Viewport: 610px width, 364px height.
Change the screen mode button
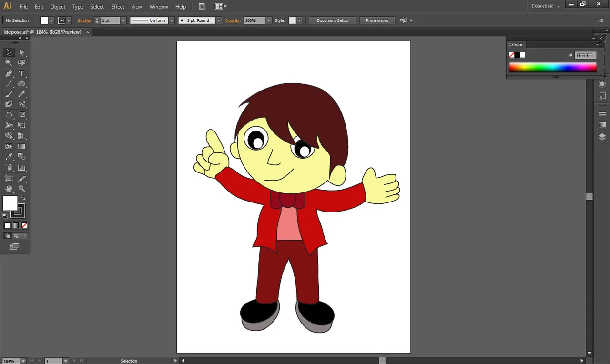[15, 246]
